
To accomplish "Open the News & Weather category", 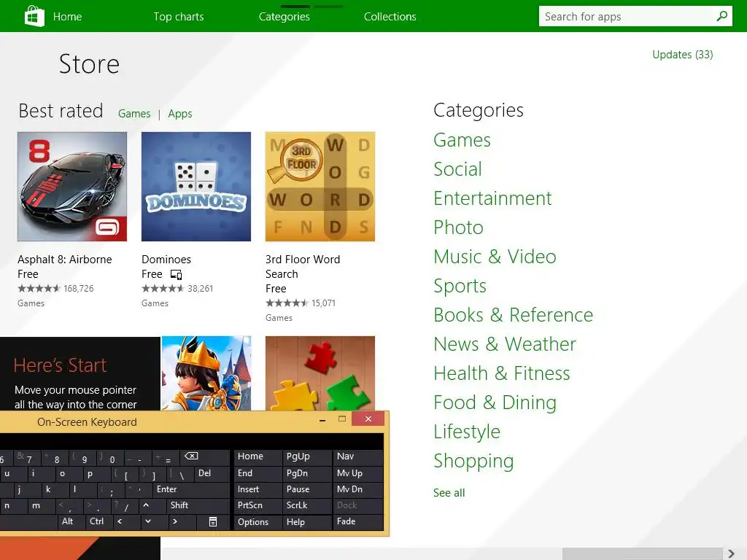I will click(505, 344).
